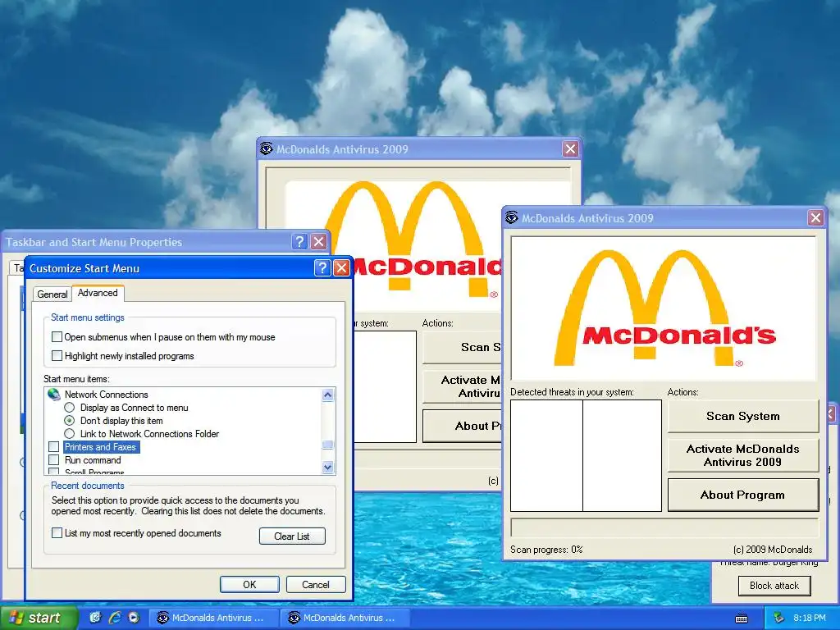Click Show Desktop icon in Quick Launch
The width and height of the screenshot is (840, 630).
(x=95, y=618)
